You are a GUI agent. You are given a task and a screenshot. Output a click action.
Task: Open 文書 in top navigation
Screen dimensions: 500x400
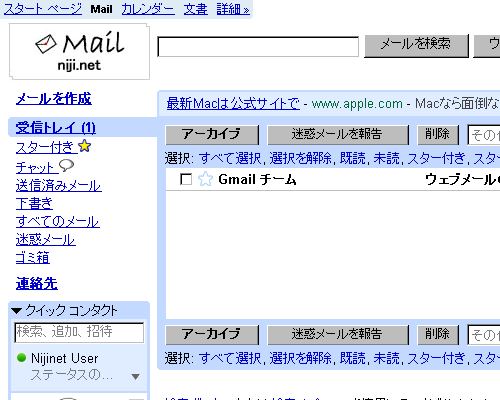pos(195,9)
